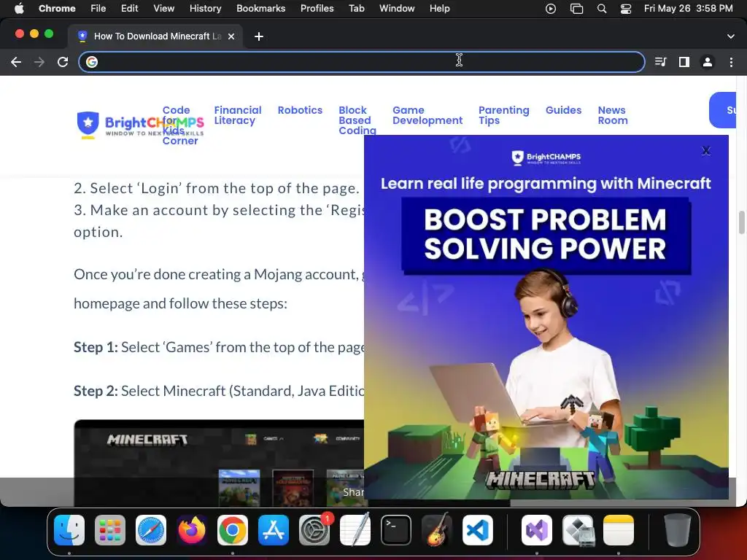This screenshot has width=747, height=560.
Task: Open Robotics nav link
Action: pos(300,110)
